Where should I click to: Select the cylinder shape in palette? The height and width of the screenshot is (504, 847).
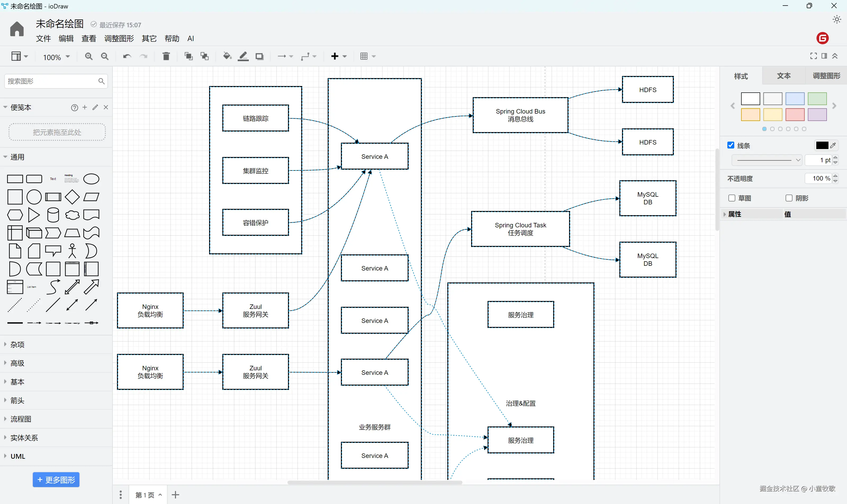[53, 215]
